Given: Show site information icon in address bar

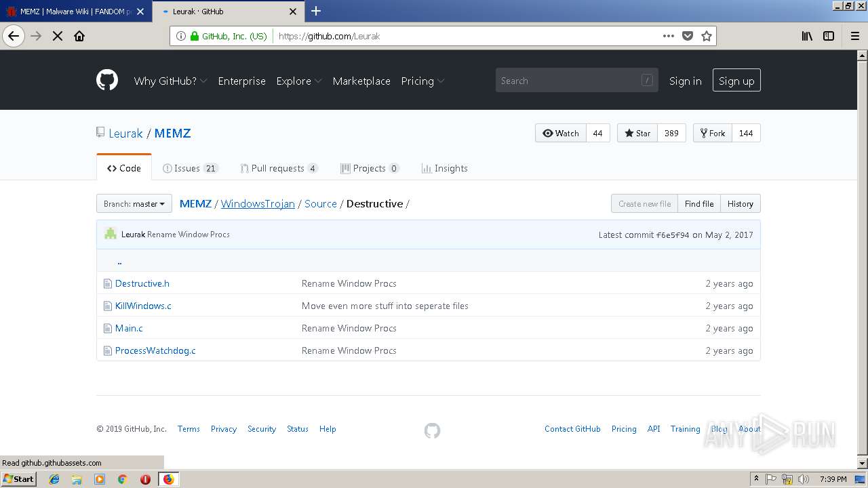Looking at the screenshot, I should (180, 36).
